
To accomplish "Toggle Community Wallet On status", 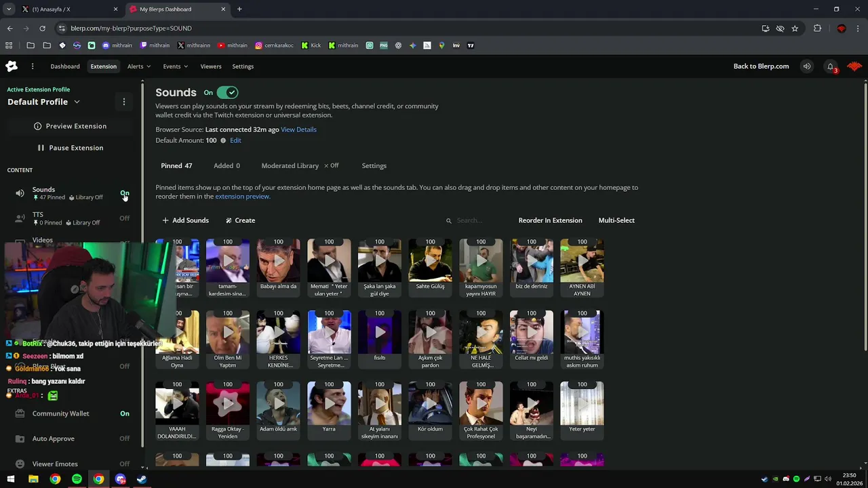I will coord(125,413).
